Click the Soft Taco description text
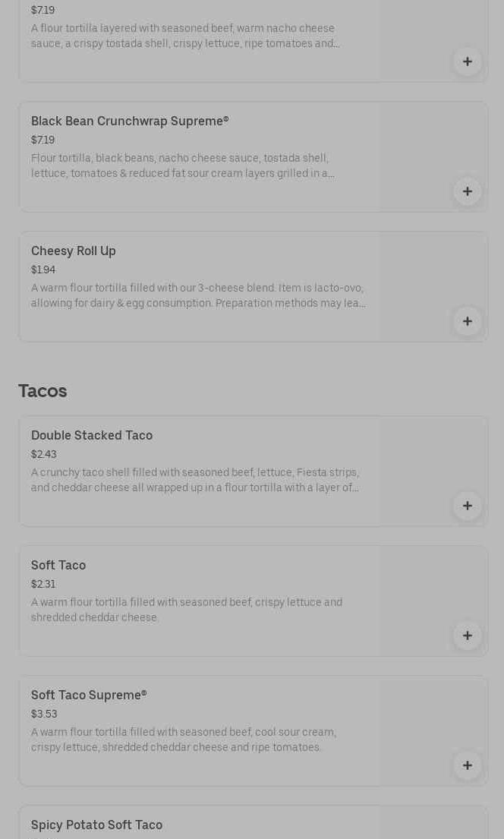The image size is (504, 839). 186,610
